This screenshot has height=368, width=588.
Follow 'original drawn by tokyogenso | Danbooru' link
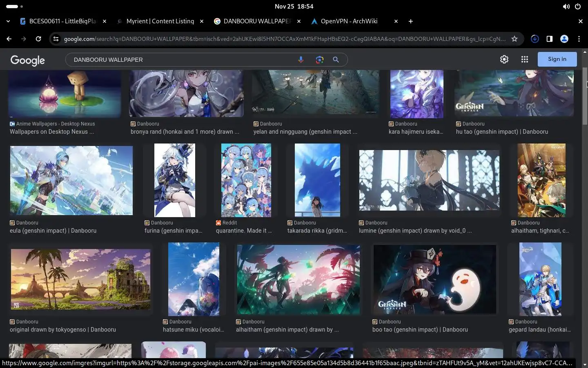pos(63,330)
